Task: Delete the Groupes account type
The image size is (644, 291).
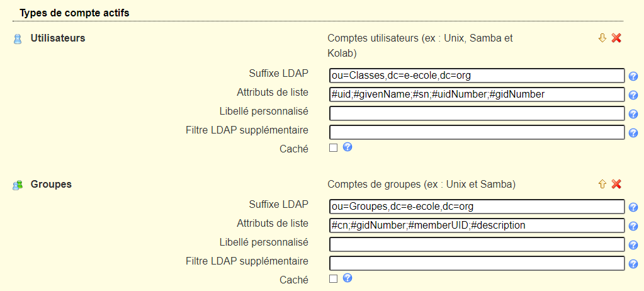Action: 616,185
